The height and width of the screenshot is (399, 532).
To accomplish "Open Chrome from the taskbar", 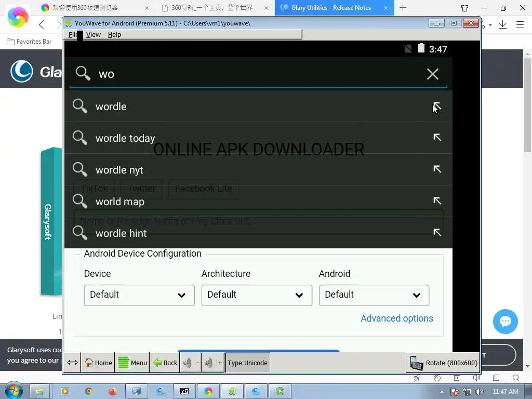I will (x=88, y=392).
